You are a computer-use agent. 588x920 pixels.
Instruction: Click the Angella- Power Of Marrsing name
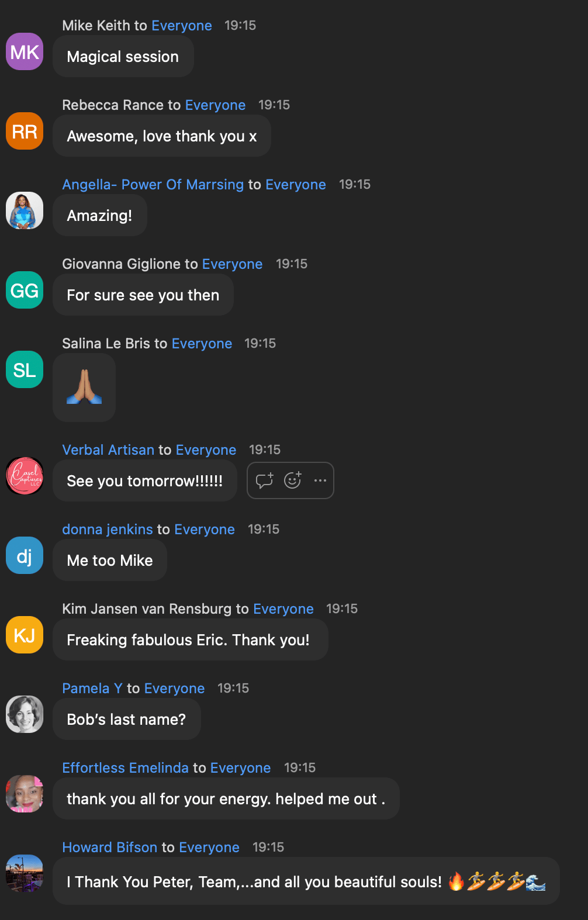(x=153, y=184)
